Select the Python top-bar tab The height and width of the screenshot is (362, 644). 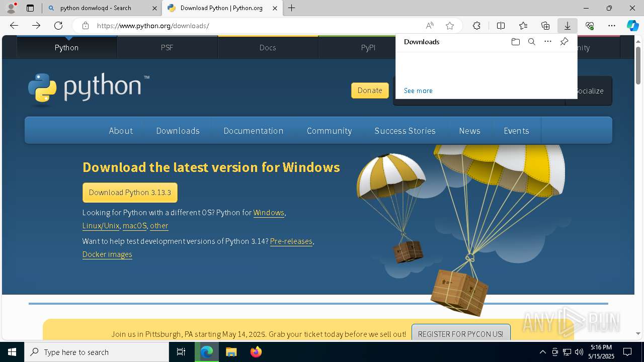click(67, 47)
